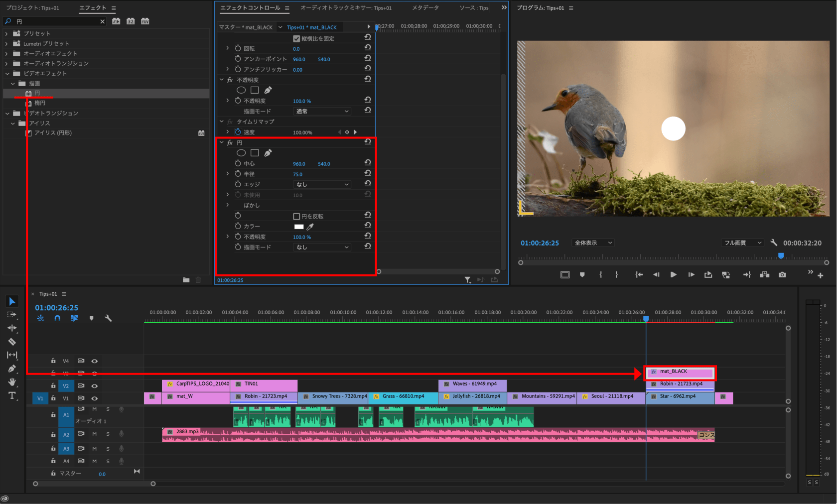
Task: Collapse the ビデオエフェクト folder
Action: coord(7,73)
